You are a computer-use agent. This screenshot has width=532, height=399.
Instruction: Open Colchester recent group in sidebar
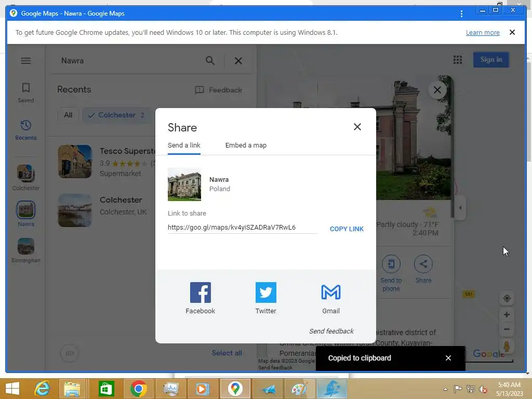pyautogui.click(x=26, y=178)
